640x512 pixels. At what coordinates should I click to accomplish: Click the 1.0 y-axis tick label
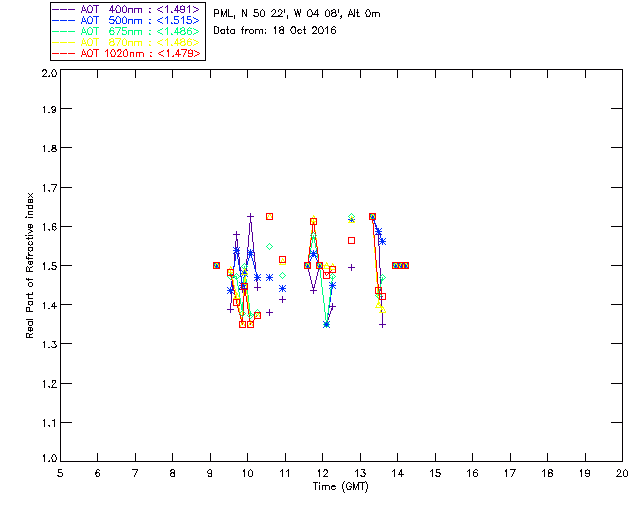point(49,459)
